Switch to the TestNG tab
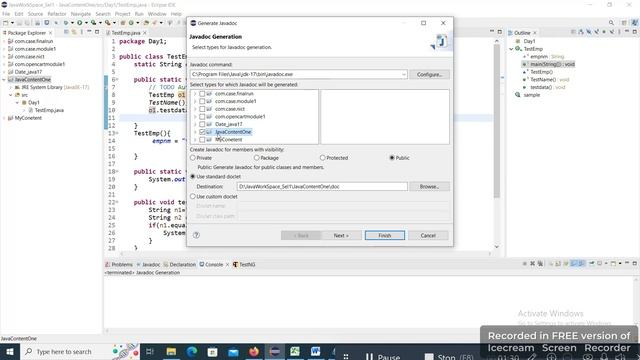Image resolution: width=640 pixels, height=360 pixels. tap(244, 264)
